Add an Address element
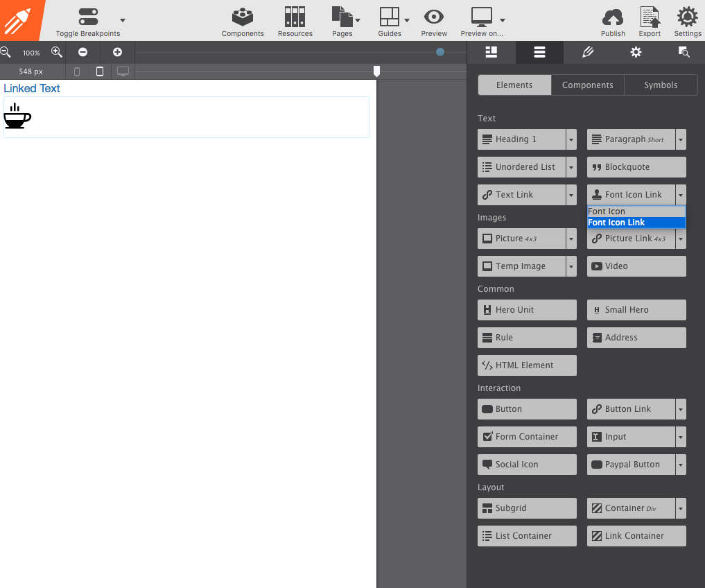 click(x=636, y=338)
